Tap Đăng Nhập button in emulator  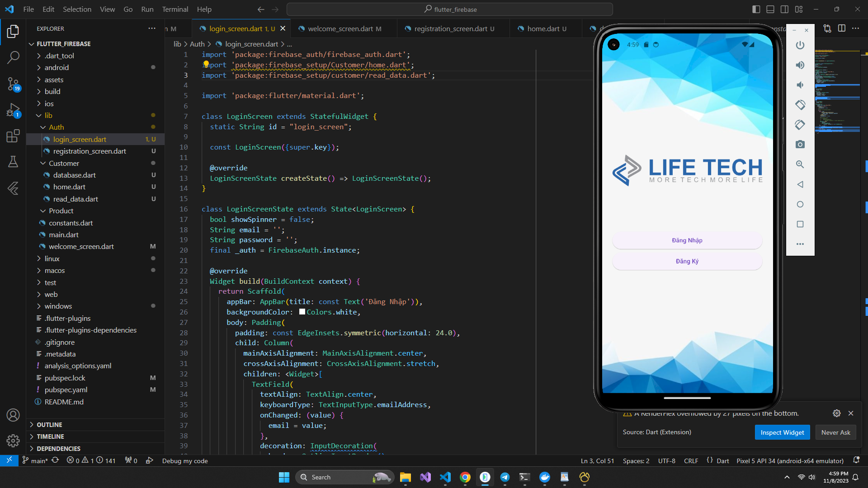[x=687, y=240]
